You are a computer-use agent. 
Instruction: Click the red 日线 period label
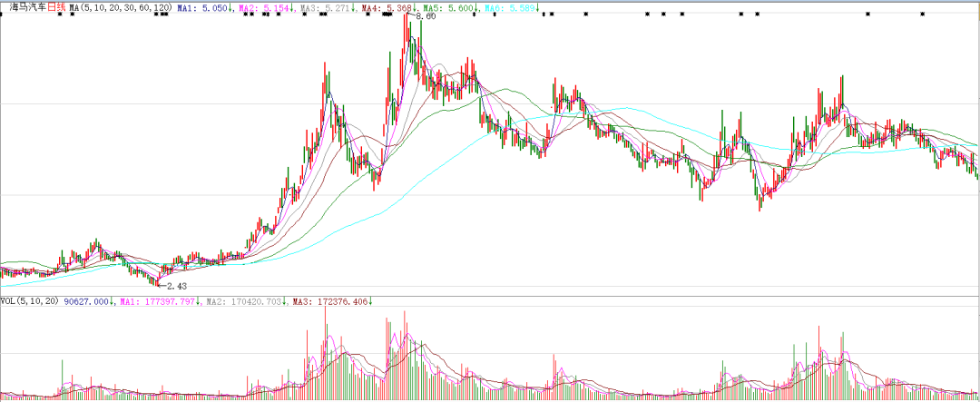coord(57,7)
